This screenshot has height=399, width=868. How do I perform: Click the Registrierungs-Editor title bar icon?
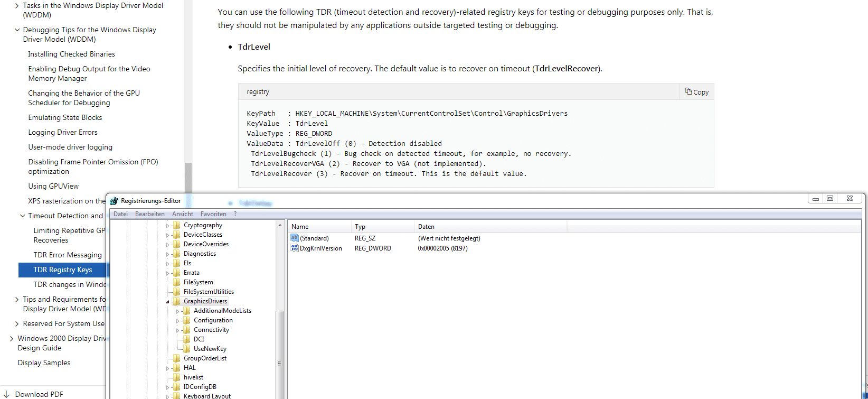coord(114,201)
